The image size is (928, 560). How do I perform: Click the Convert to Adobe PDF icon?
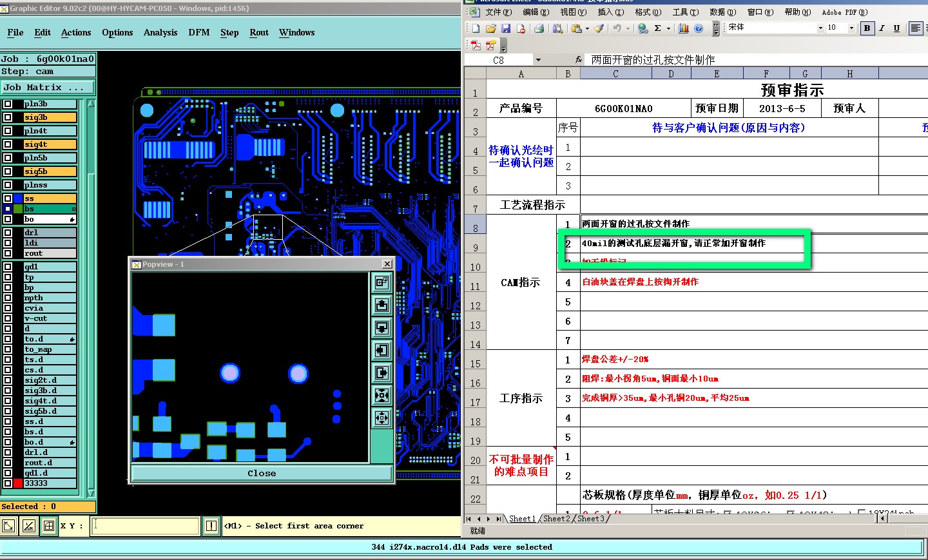click(476, 45)
